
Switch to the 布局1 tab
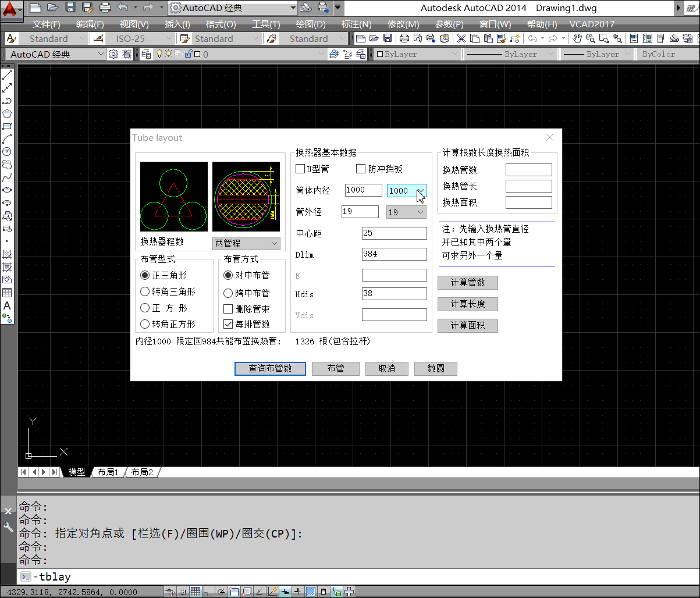108,472
